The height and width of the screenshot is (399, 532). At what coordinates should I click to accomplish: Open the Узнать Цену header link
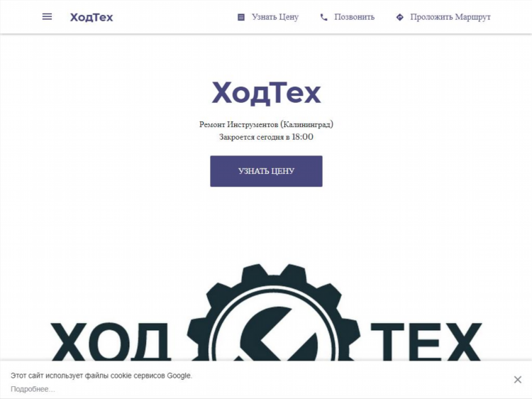[x=275, y=17]
